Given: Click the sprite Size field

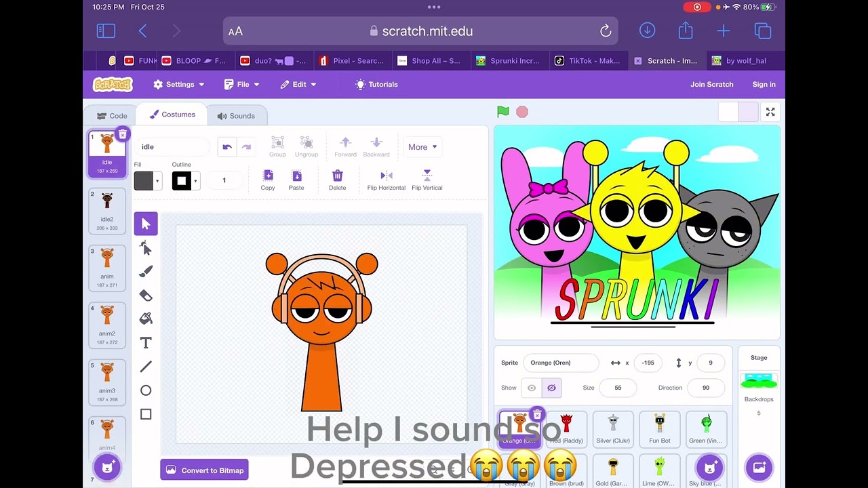Looking at the screenshot, I should 618,388.
